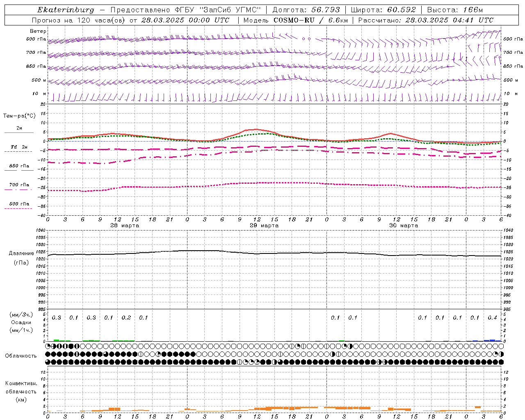Click the forecast start time 28.03.2025 00:00 UTC

click(x=185, y=20)
